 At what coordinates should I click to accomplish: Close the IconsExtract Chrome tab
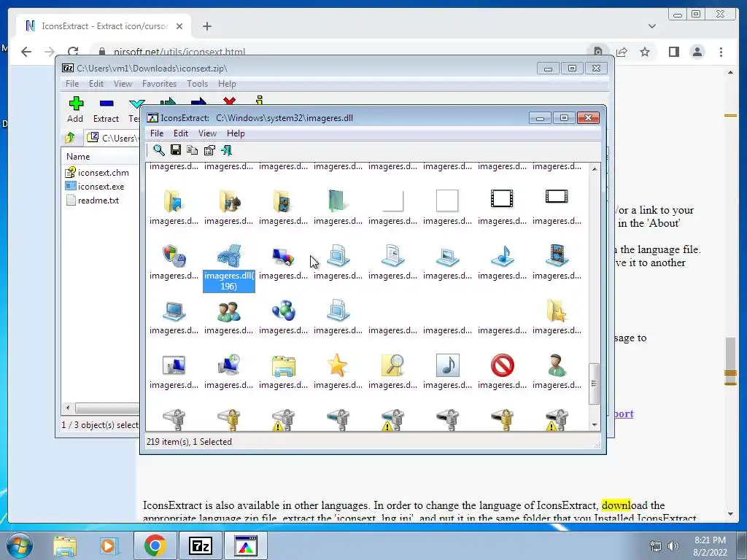click(x=179, y=26)
